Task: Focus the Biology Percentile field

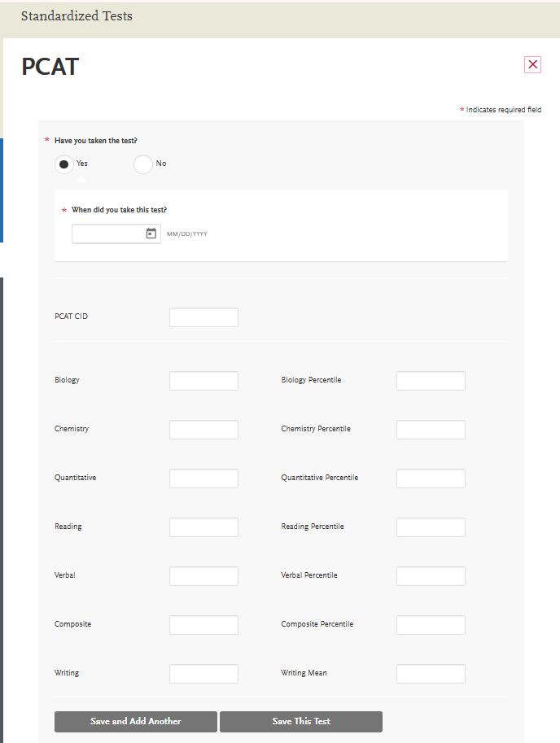Action: (431, 380)
